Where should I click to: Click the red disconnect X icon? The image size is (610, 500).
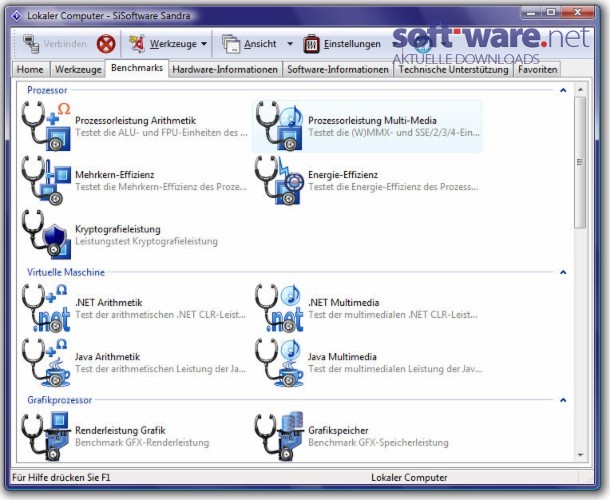click(106, 44)
